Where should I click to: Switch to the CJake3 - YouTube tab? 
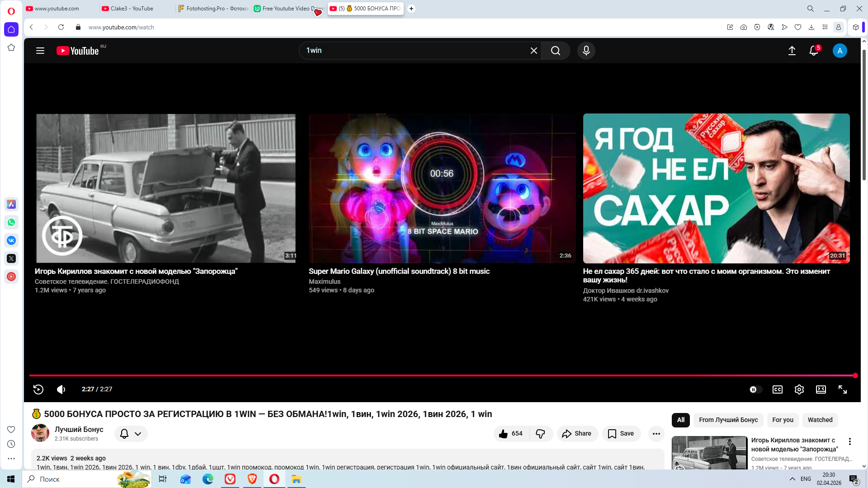click(x=132, y=9)
